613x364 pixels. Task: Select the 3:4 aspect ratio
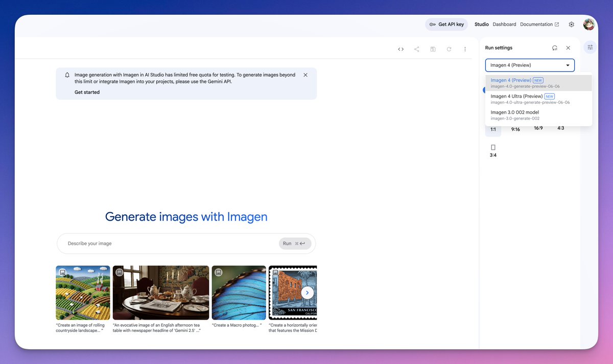click(493, 151)
